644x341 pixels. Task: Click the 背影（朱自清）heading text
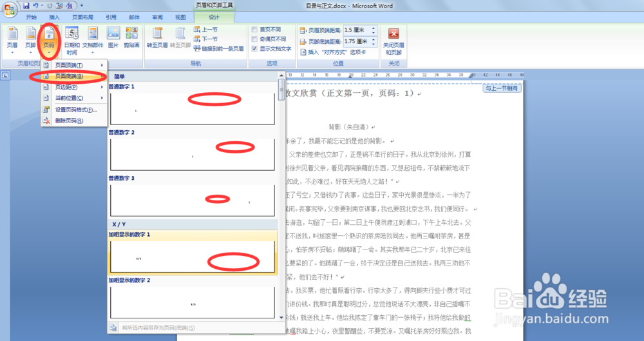point(350,127)
